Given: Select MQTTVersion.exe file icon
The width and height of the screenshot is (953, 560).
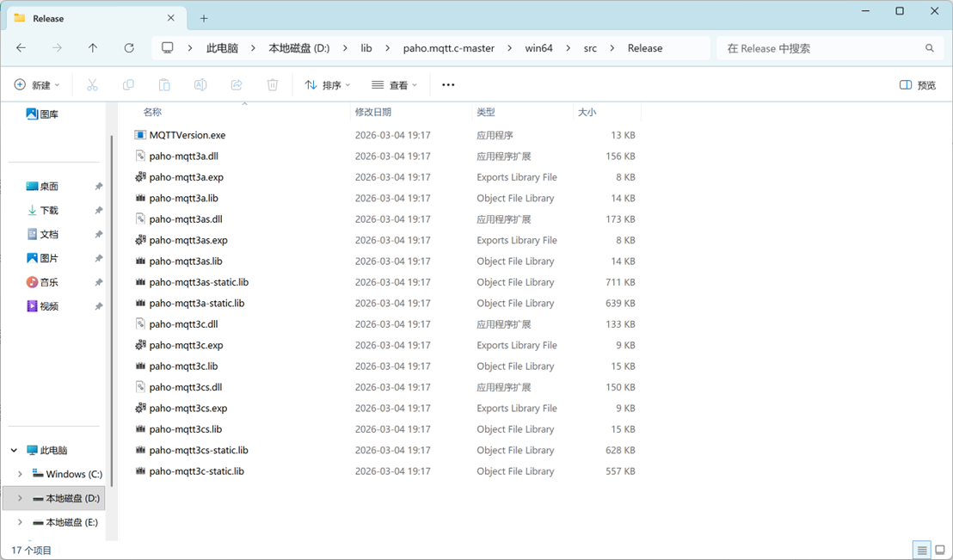Looking at the screenshot, I should pos(140,135).
